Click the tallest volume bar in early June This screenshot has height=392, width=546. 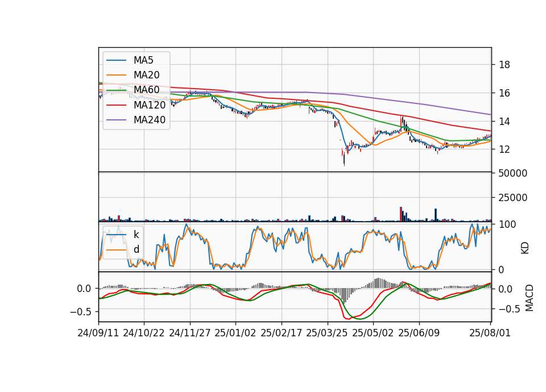click(x=401, y=214)
